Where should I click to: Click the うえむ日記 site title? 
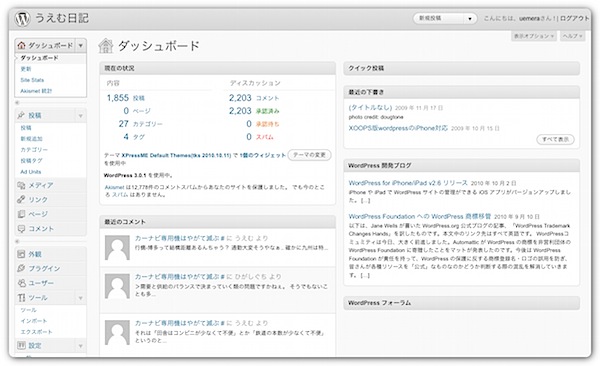62,18
